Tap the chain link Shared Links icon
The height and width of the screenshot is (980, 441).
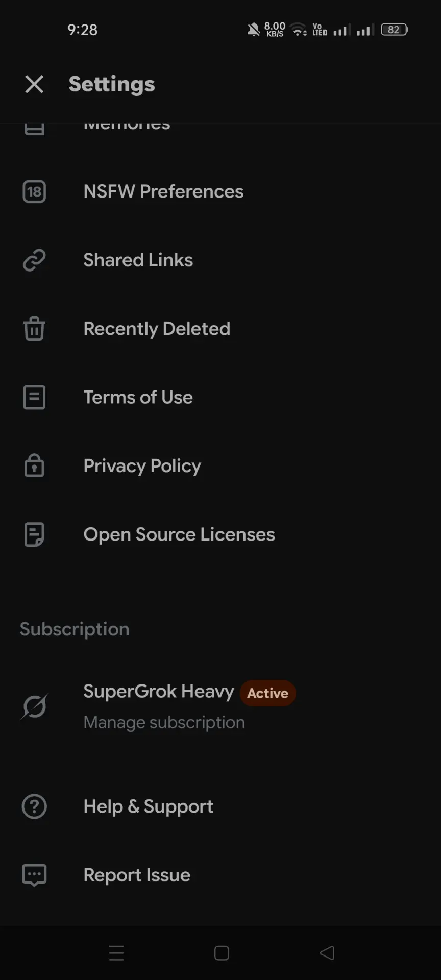pos(34,260)
